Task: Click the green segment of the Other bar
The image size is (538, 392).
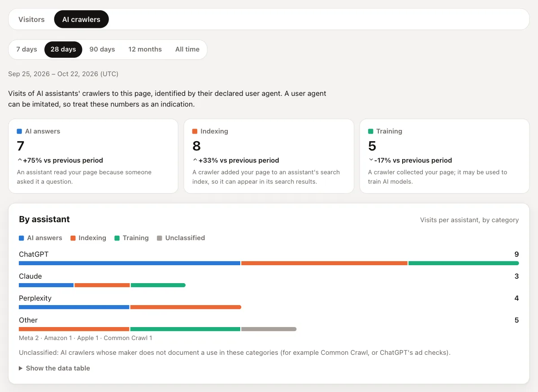Action: [x=185, y=329]
